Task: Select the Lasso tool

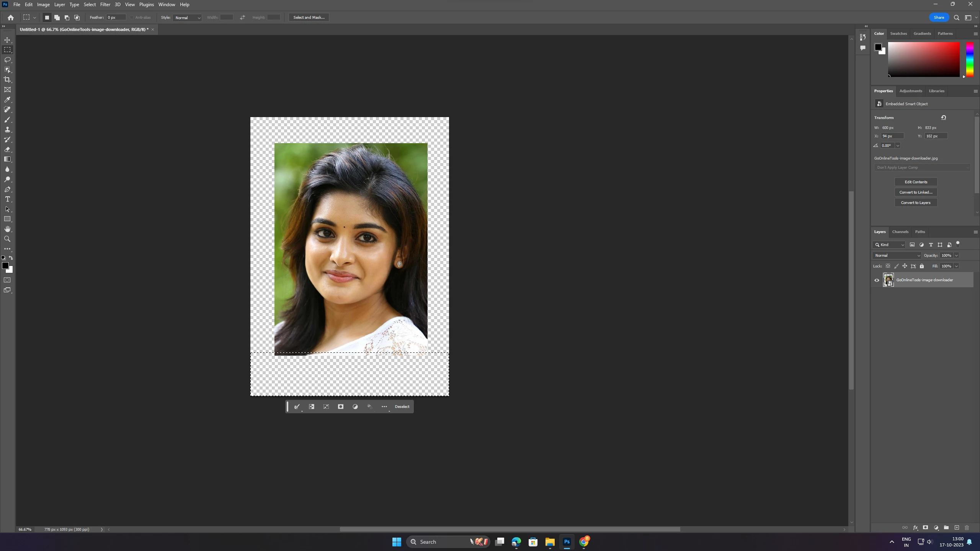Action: (7, 60)
